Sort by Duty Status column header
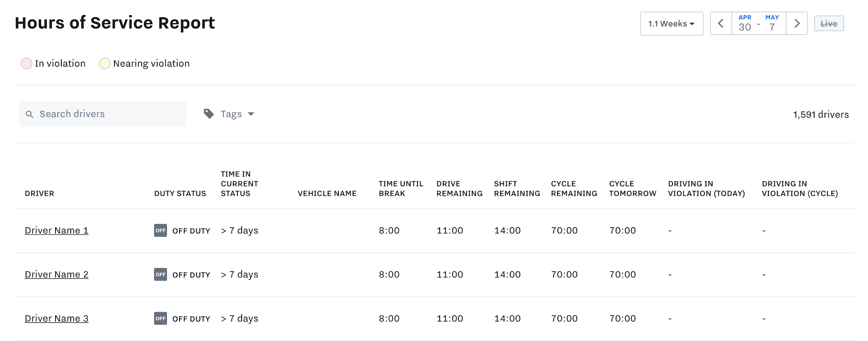Screen dimensions: 868x341 click(180, 193)
